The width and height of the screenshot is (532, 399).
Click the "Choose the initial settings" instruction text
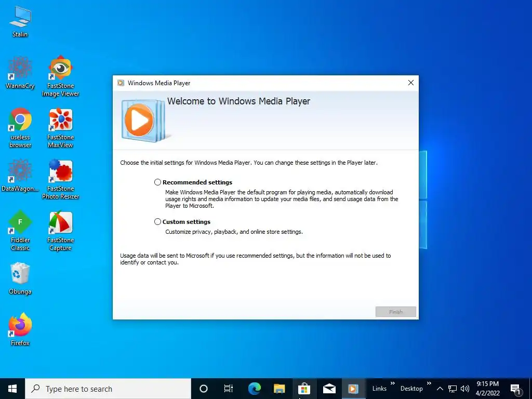[249, 163]
